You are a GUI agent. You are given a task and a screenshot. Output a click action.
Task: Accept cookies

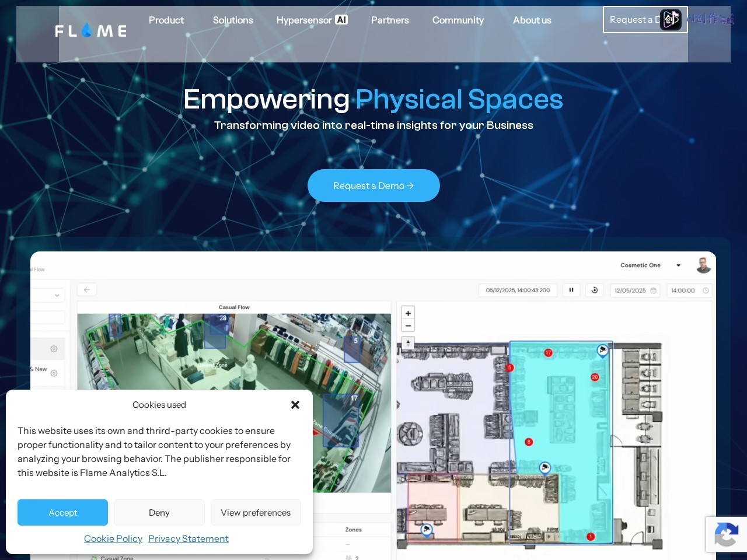pyautogui.click(x=62, y=512)
